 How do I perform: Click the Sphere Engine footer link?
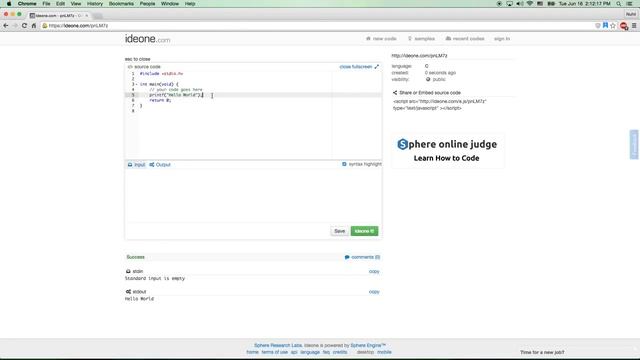[x=368, y=345]
